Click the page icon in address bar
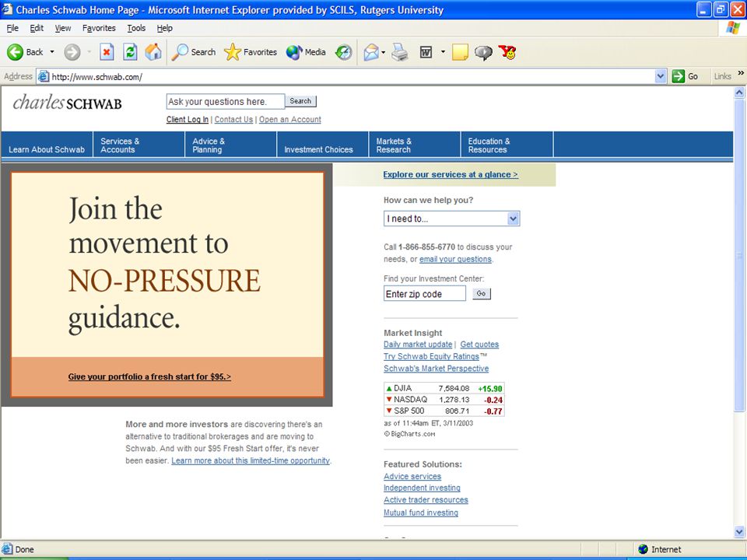The height and width of the screenshot is (560, 747). [44, 76]
